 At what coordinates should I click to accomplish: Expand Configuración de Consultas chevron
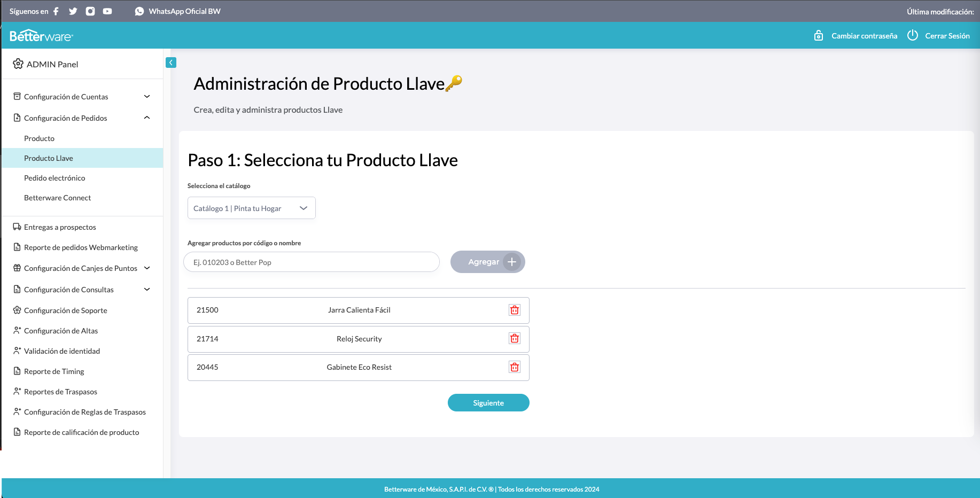[x=147, y=289]
